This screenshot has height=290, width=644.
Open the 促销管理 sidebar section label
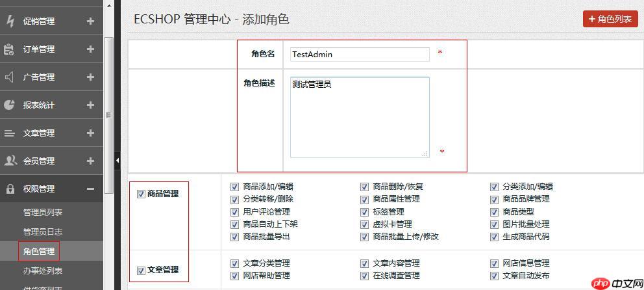(x=38, y=21)
